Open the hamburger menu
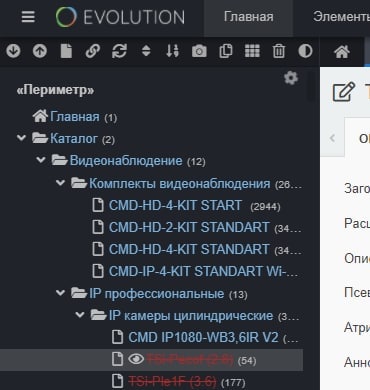Viewport: 370px width, 390px height. click(28, 17)
